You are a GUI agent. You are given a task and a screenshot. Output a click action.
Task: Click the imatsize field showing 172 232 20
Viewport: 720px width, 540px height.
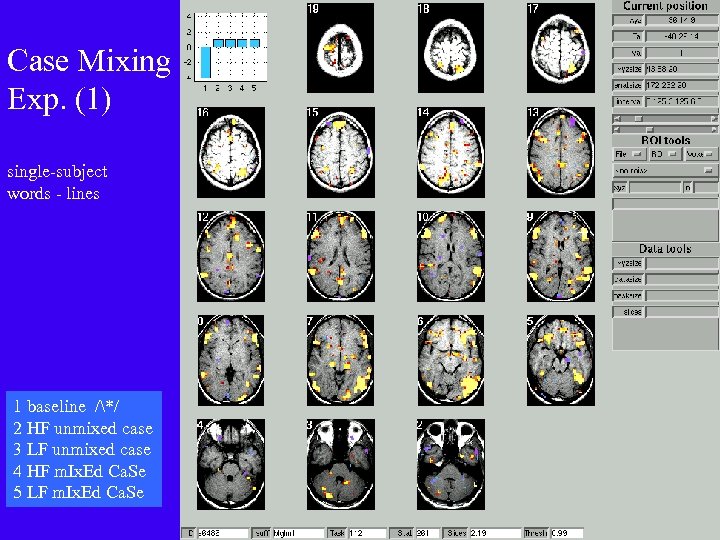pos(681,85)
